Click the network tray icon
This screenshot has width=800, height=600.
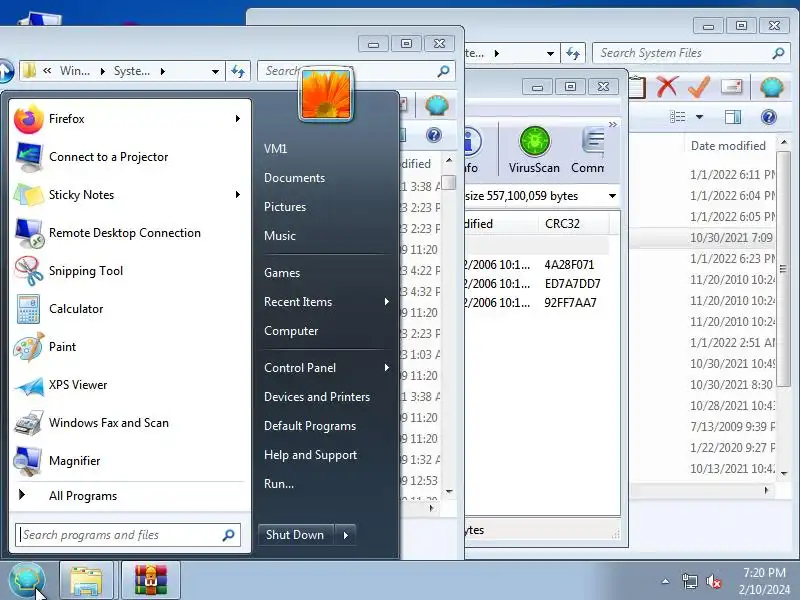coord(689,581)
